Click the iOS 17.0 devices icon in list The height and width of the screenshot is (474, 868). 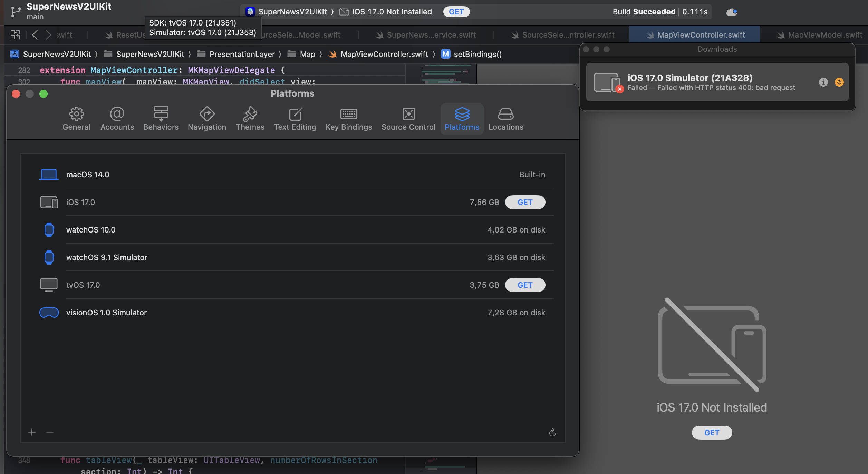[x=49, y=202]
